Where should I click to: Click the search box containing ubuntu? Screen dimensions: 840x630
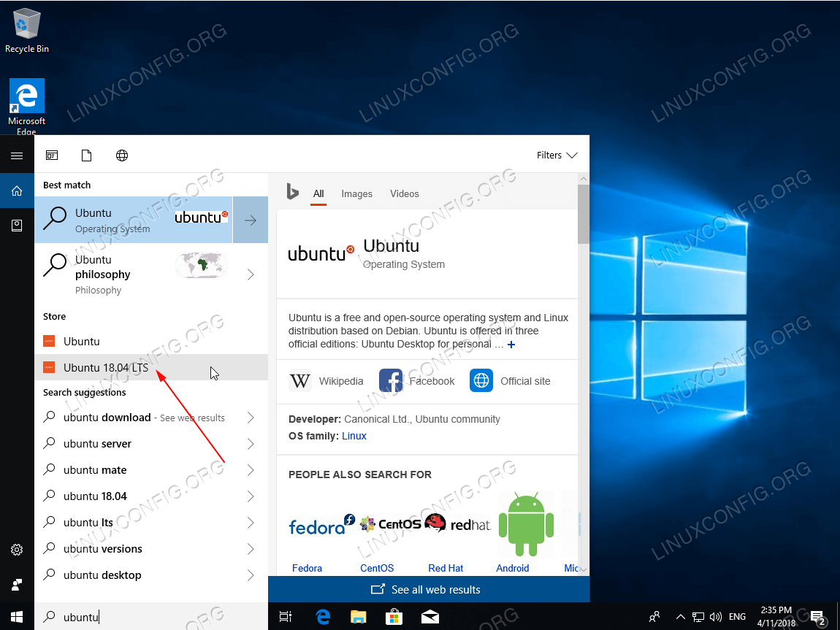(x=151, y=617)
